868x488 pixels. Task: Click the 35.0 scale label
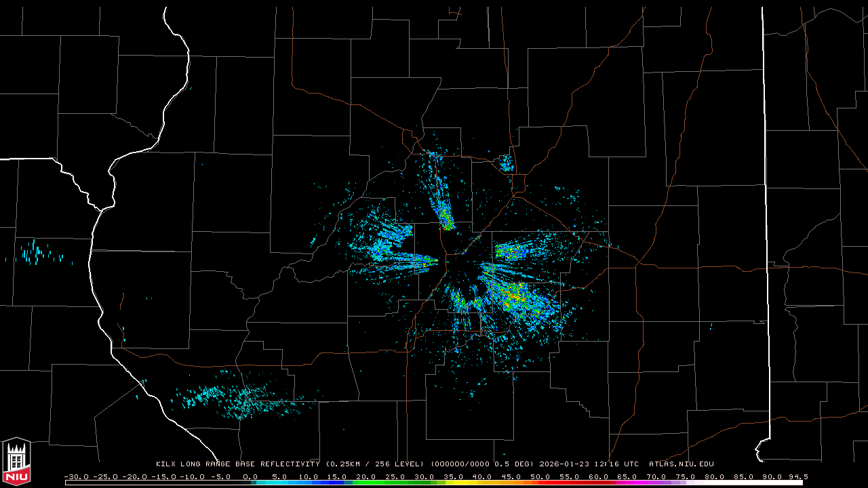453,476
